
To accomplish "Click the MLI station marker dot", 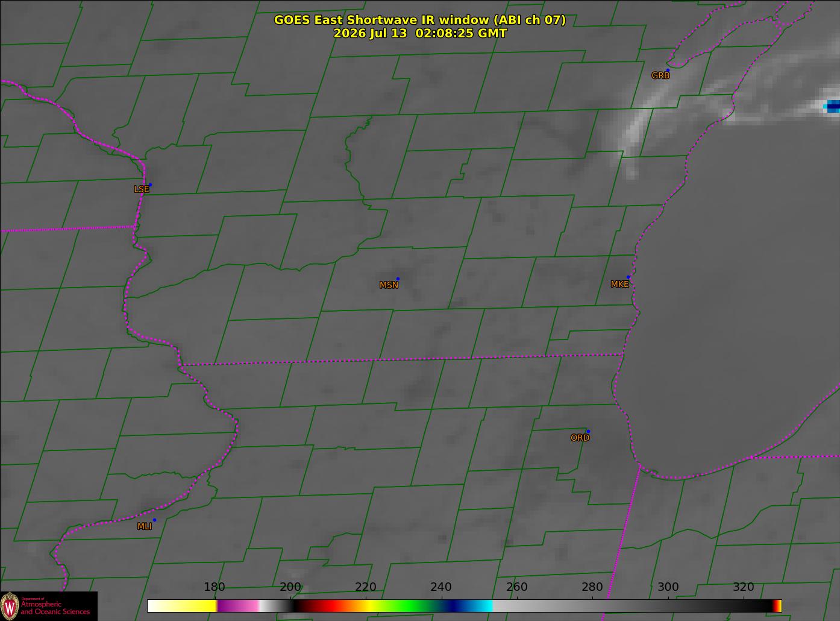I will pos(154,520).
